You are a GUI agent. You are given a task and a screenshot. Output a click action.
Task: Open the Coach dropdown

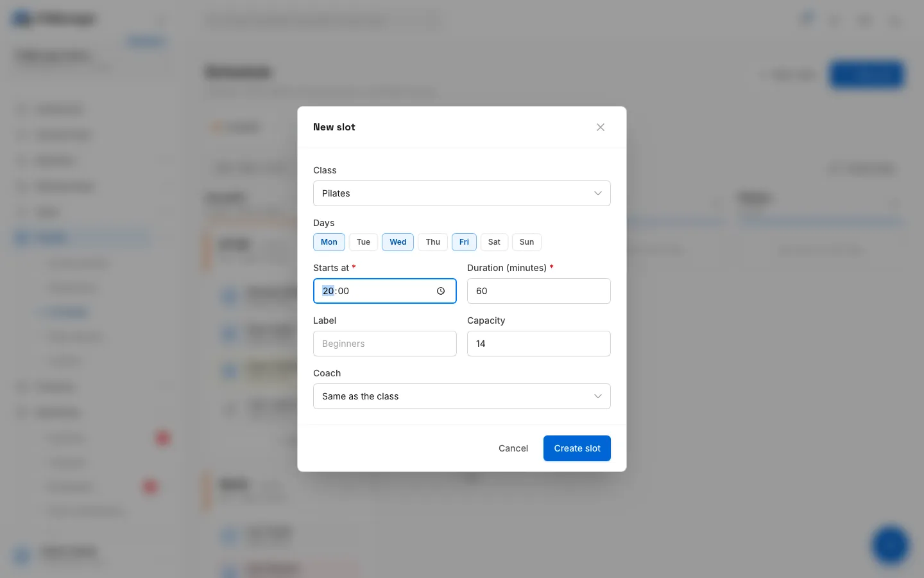coord(462,396)
